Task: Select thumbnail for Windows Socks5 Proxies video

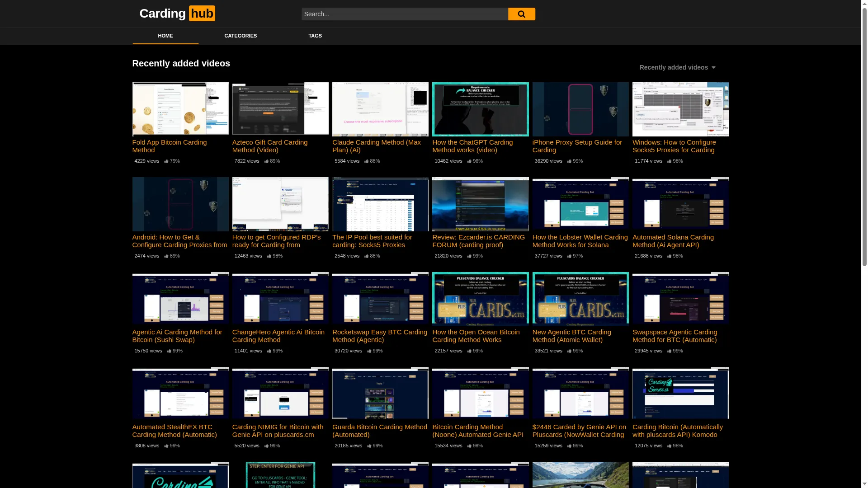Action: point(680,109)
